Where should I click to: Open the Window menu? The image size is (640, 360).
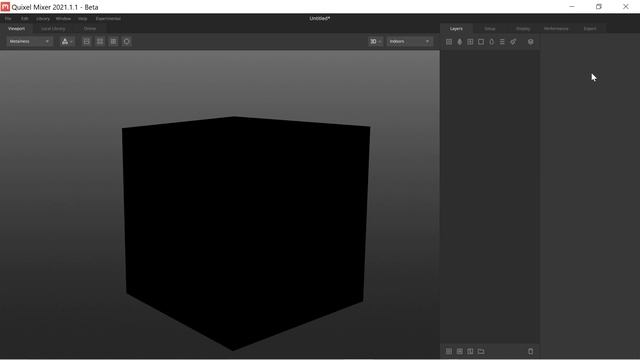pos(63,19)
